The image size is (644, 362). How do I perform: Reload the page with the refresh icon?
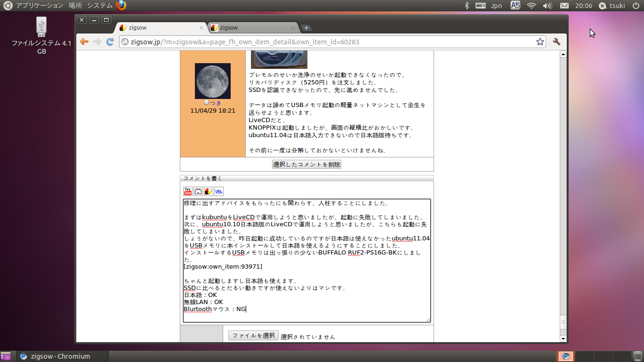click(x=110, y=42)
